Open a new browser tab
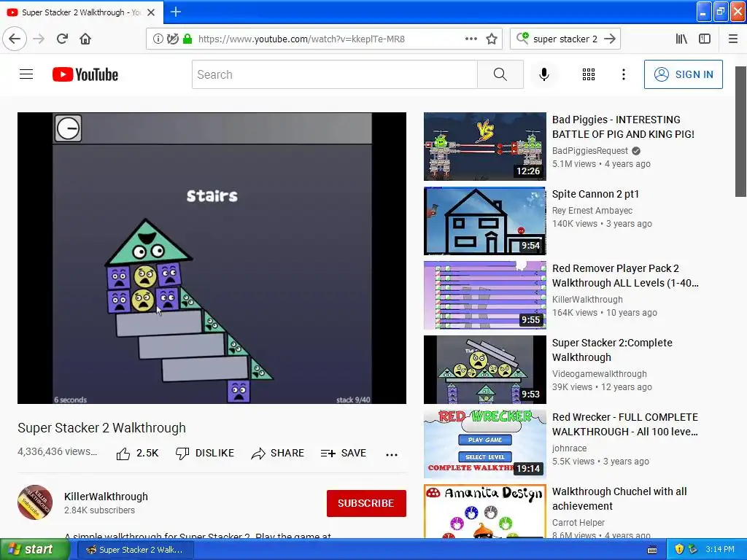Image resolution: width=747 pixels, height=560 pixels. (175, 12)
